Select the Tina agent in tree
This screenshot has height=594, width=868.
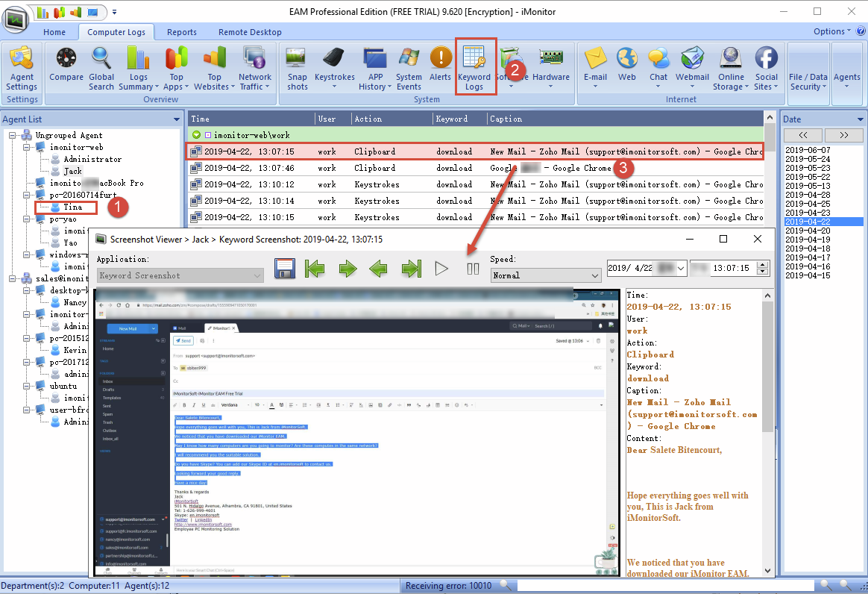tap(72, 207)
